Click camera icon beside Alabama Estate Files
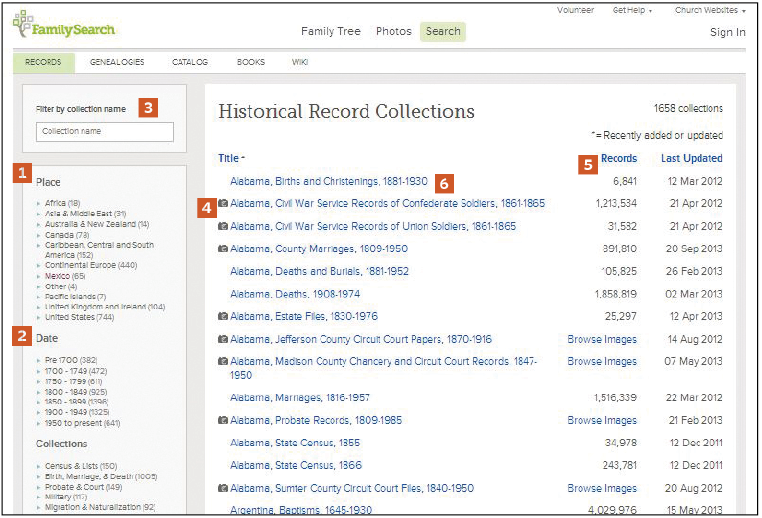Viewport: 762px width, 518px height. click(x=223, y=316)
